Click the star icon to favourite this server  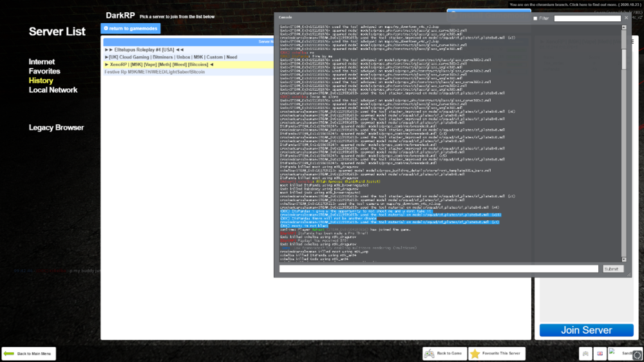pyautogui.click(x=475, y=354)
